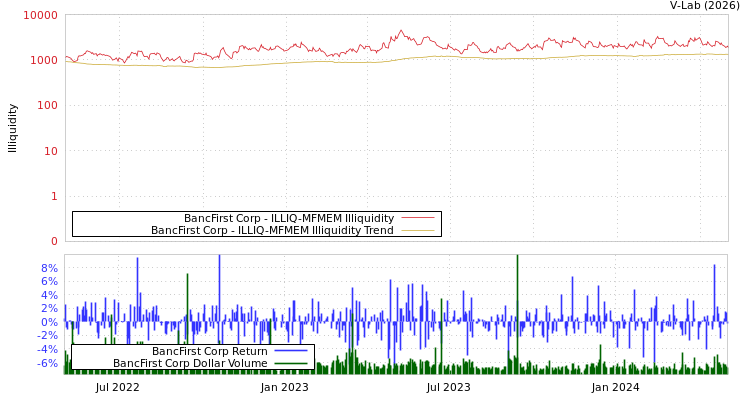Image resolution: width=750 pixels, height=400 pixels.
Task: Select the ILLIQ-MFMEM Illiquidity legend entry text
Action: tap(288, 218)
